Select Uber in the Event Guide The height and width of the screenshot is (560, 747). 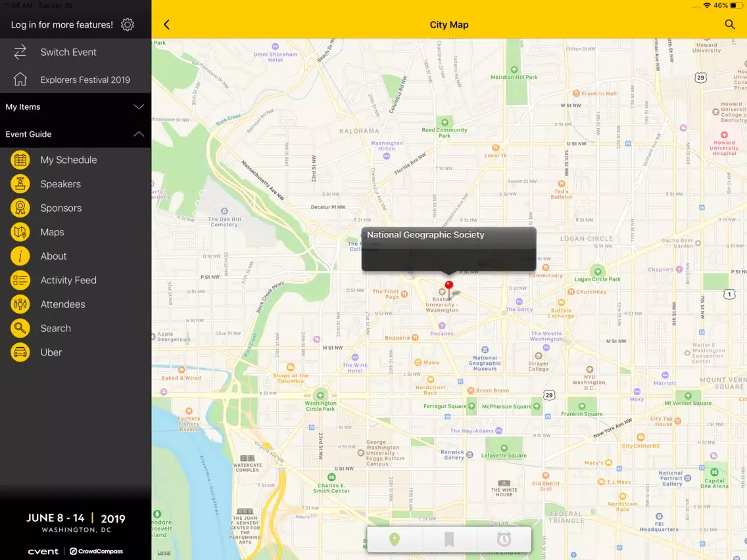(75, 352)
